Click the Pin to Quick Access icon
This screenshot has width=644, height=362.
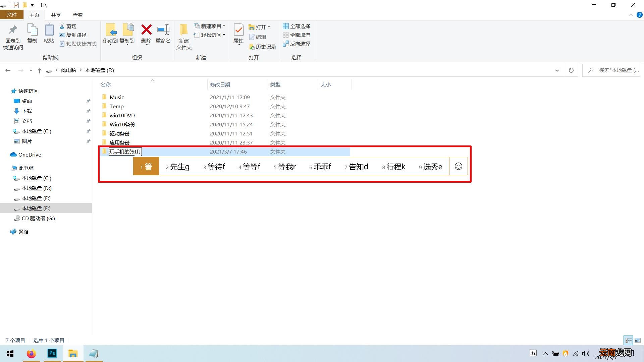pyautogui.click(x=13, y=30)
